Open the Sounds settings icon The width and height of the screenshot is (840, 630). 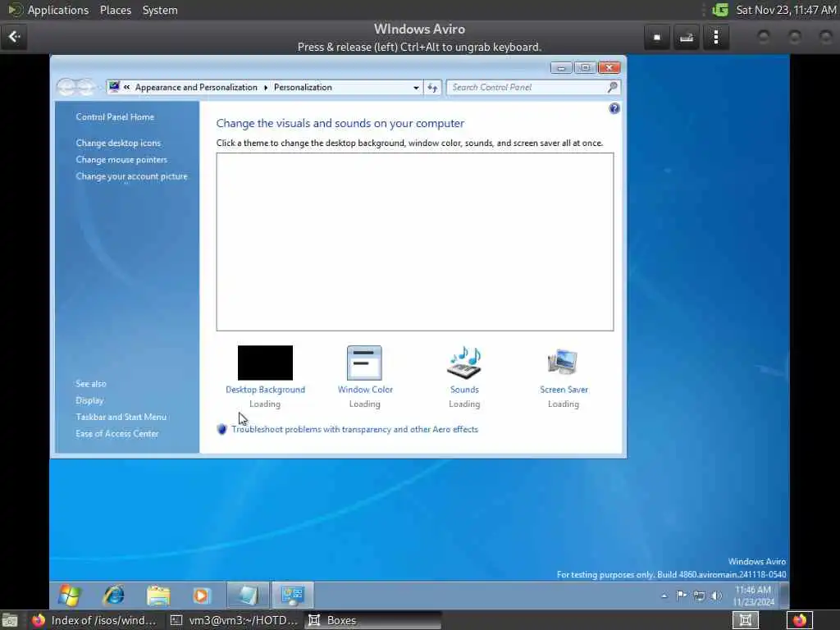click(464, 363)
